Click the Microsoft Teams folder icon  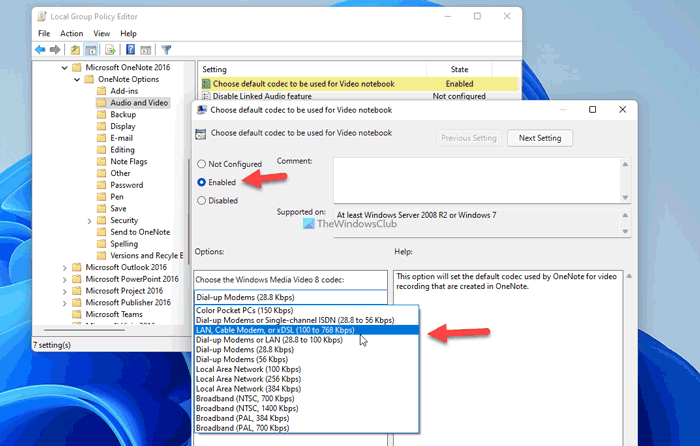click(x=77, y=314)
